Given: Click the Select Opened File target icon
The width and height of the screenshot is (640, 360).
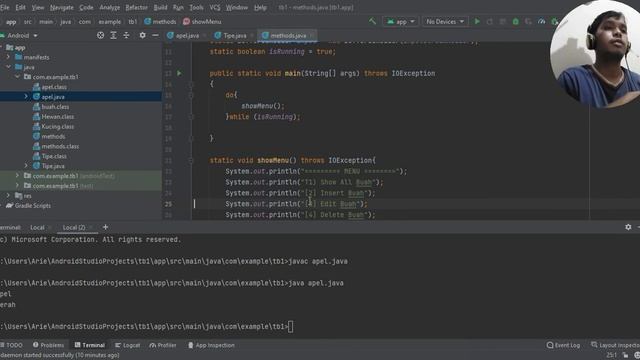Looking at the screenshot, I should pos(100,36).
